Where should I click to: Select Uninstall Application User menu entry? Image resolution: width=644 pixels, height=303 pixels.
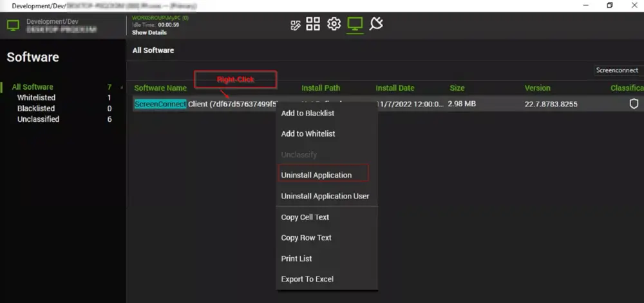[x=325, y=196]
